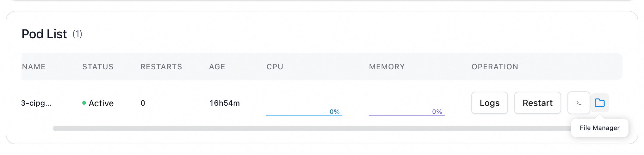
Task: Click the AGE column header
Action: tap(217, 67)
